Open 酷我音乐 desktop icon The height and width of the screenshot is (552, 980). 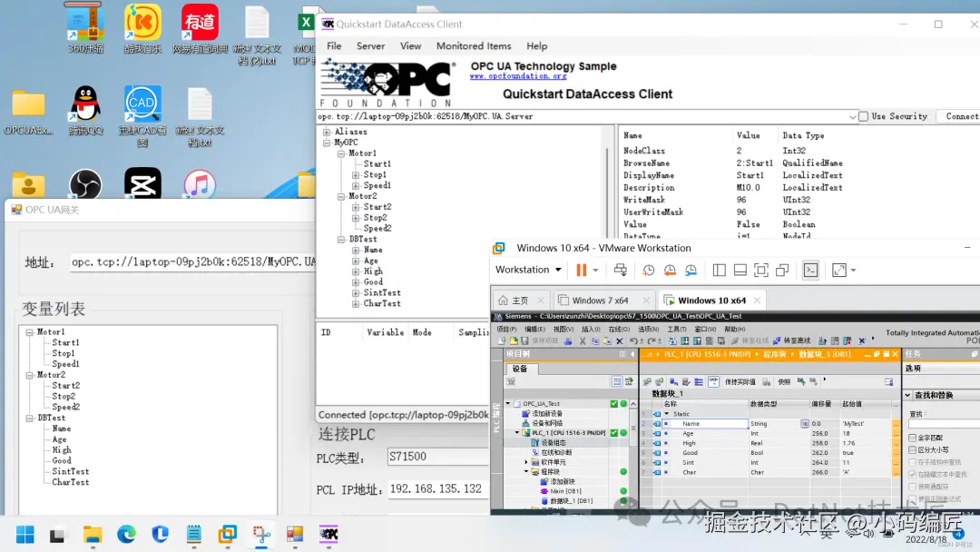pyautogui.click(x=142, y=28)
